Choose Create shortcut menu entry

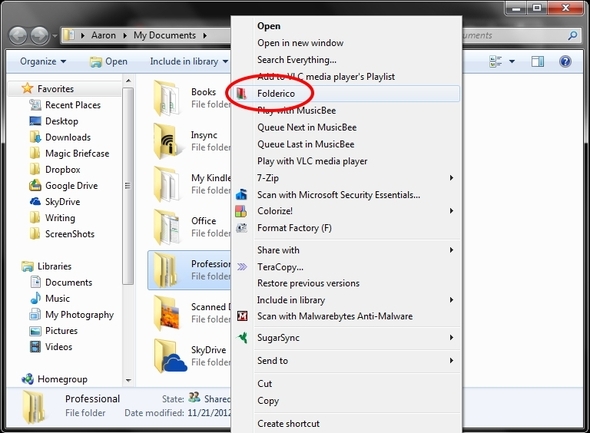288,424
